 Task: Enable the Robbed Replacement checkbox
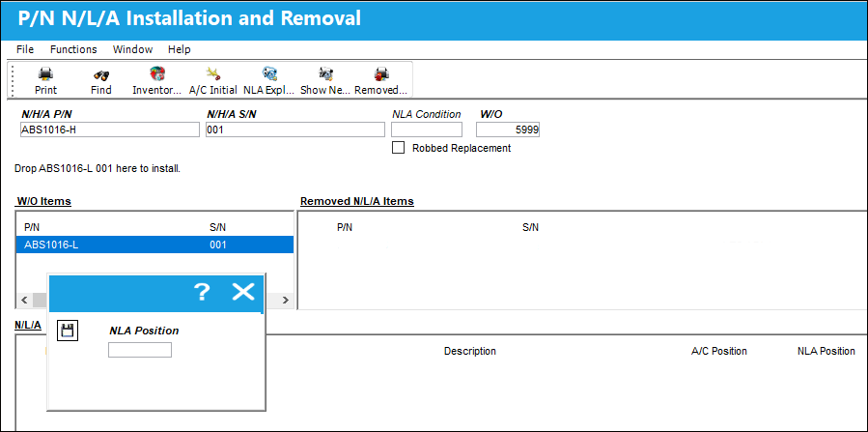pos(398,148)
